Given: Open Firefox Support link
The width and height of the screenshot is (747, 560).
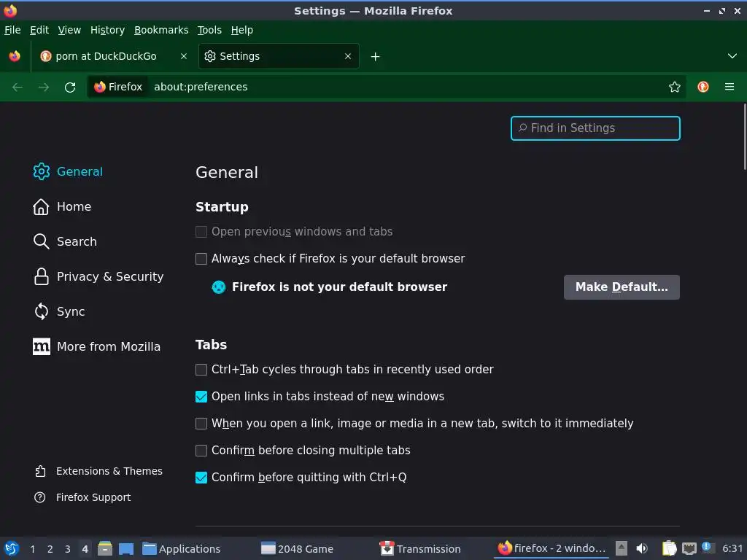Looking at the screenshot, I should pyautogui.click(x=82, y=497).
